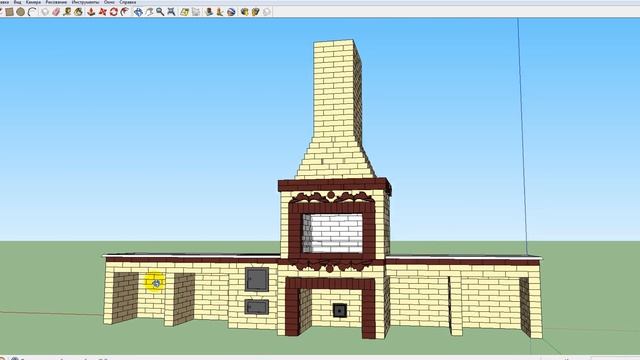The image size is (640, 360).
Task: Open the Справка menu
Action: [x=128, y=2]
